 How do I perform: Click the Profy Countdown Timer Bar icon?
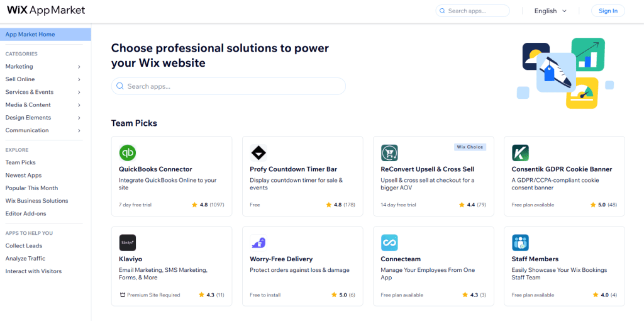point(258,153)
